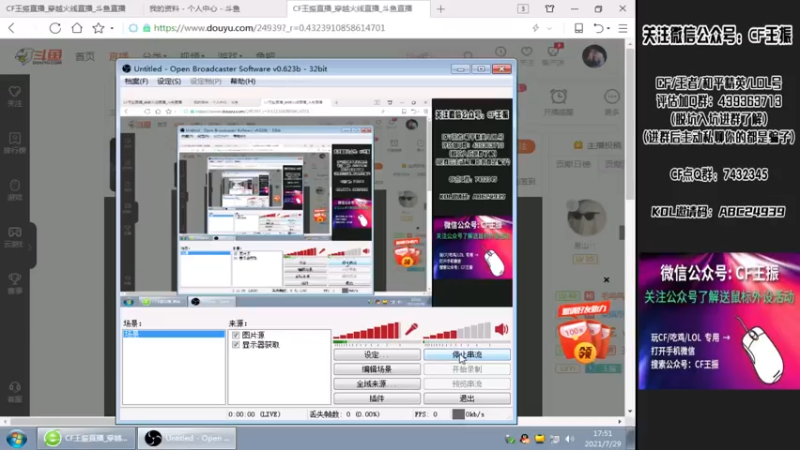
Task: Click the 设定... button in OBS
Action: click(x=377, y=355)
